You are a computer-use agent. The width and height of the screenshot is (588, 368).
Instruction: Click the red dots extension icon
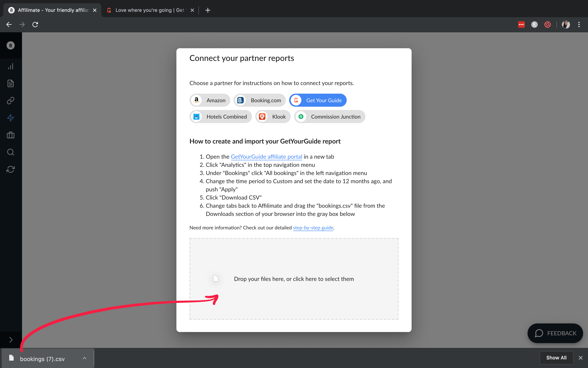[x=521, y=24]
